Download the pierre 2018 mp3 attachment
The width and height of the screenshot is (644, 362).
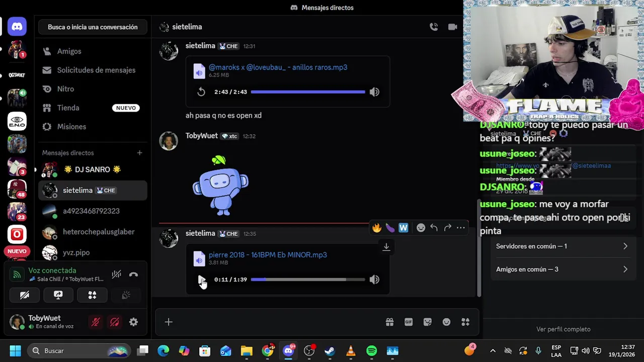[x=386, y=247]
